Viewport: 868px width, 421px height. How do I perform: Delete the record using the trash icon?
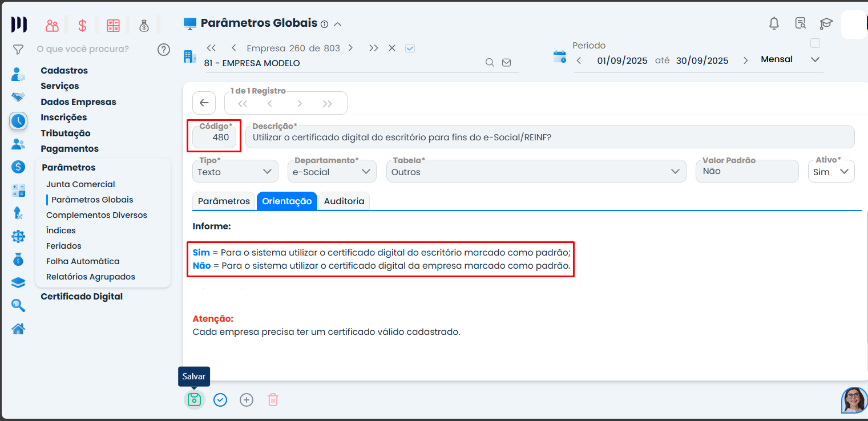[x=273, y=400]
